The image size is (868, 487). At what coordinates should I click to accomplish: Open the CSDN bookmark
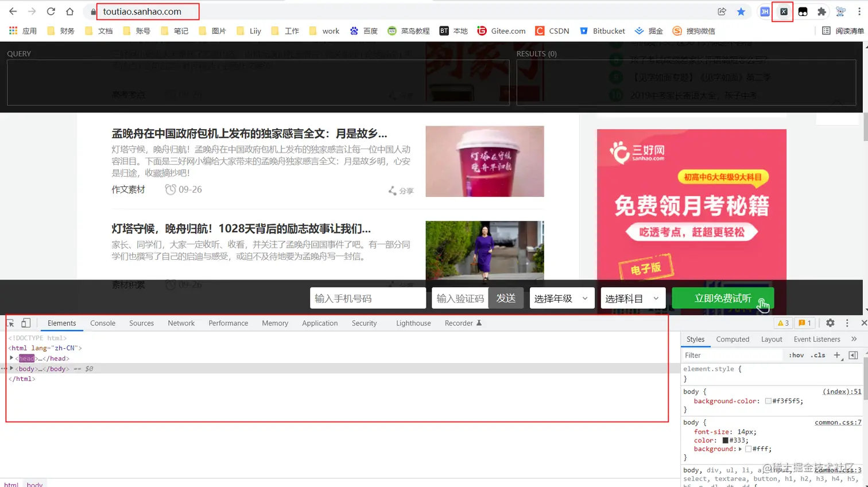click(x=552, y=31)
